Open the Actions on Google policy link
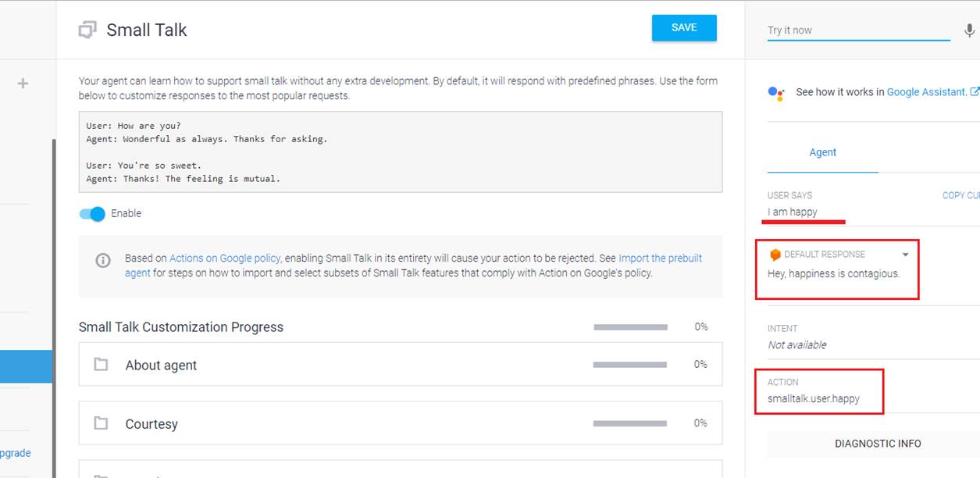This screenshot has width=980, height=478. pos(224,259)
